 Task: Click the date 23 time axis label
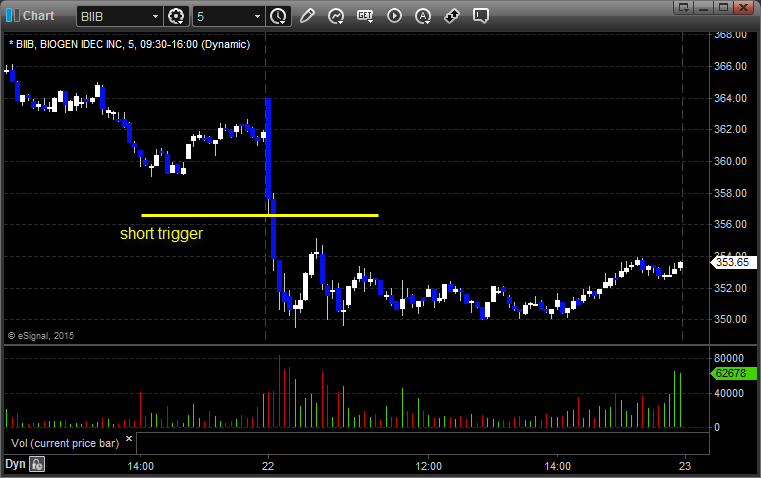[685, 466]
